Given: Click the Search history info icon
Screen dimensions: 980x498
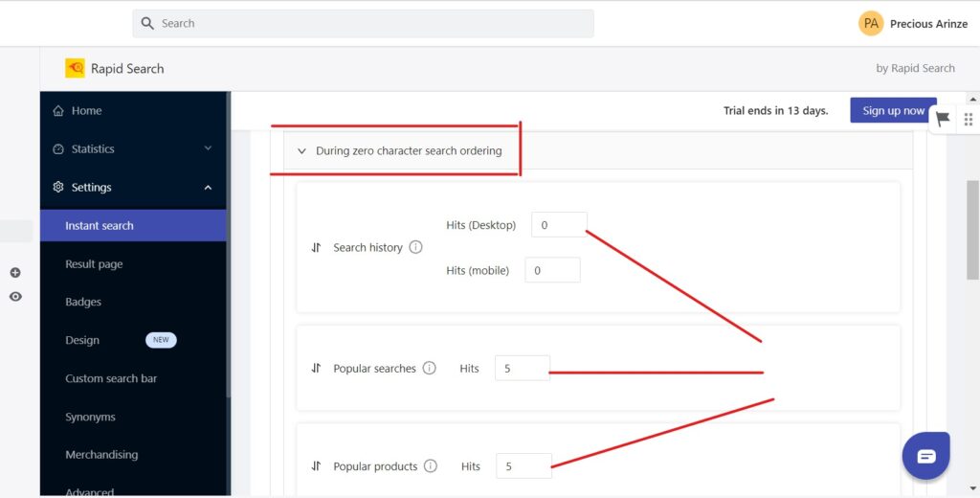Looking at the screenshot, I should point(415,247).
